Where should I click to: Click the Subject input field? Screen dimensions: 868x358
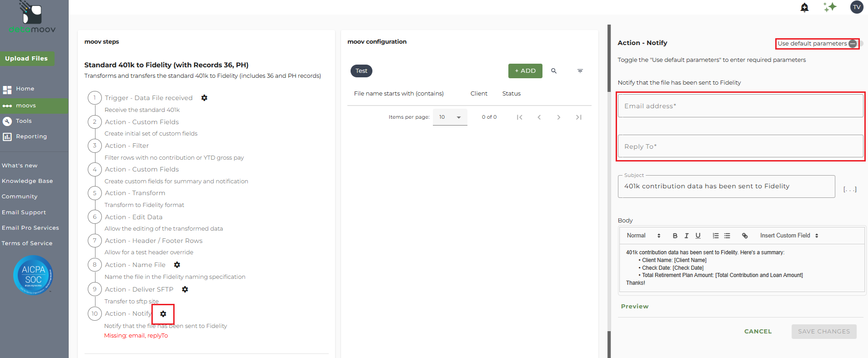pyautogui.click(x=726, y=187)
